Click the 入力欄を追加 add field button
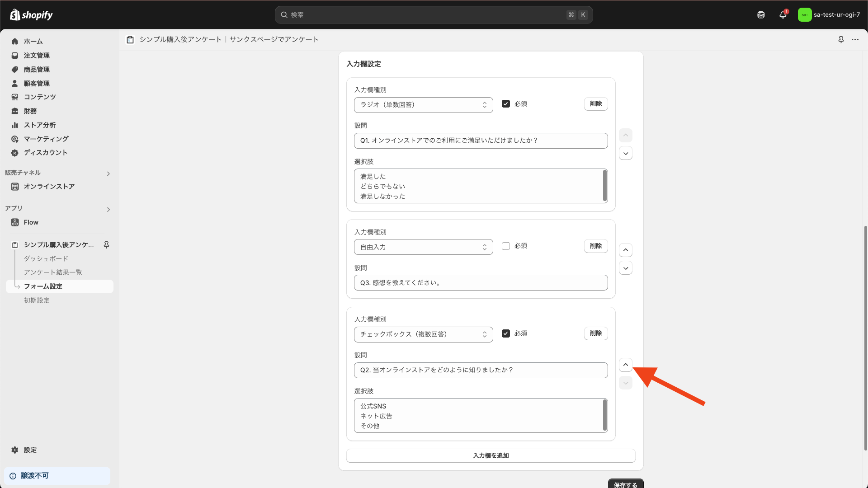The image size is (868, 488). pos(491,455)
